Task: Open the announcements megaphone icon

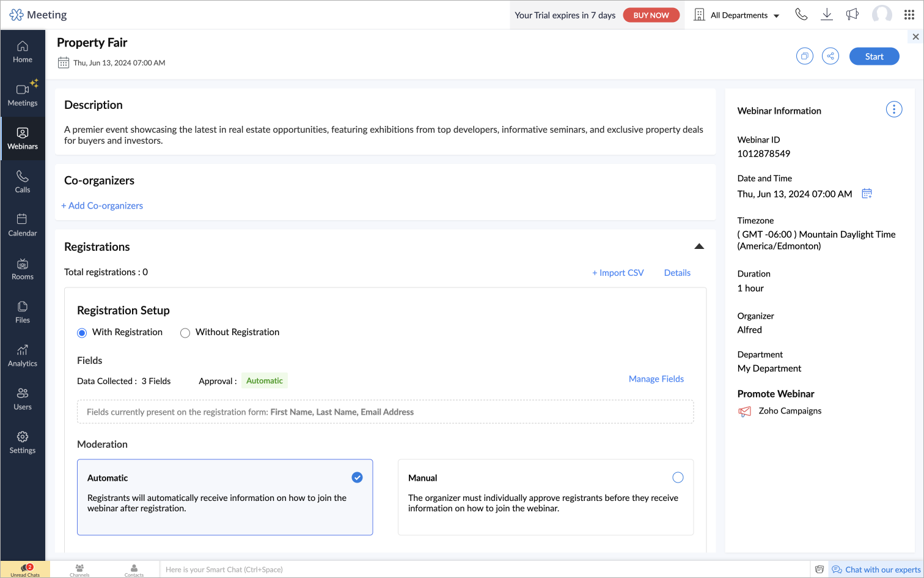Action: pyautogui.click(x=852, y=15)
